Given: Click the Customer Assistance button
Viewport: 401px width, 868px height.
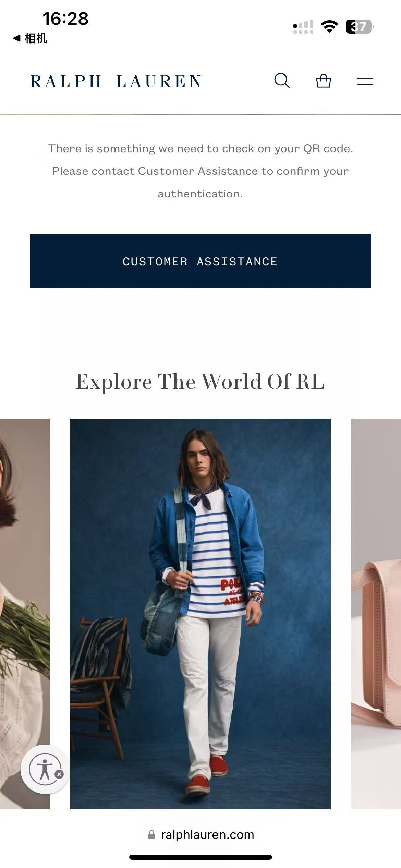Looking at the screenshot, I should point(200,261).
